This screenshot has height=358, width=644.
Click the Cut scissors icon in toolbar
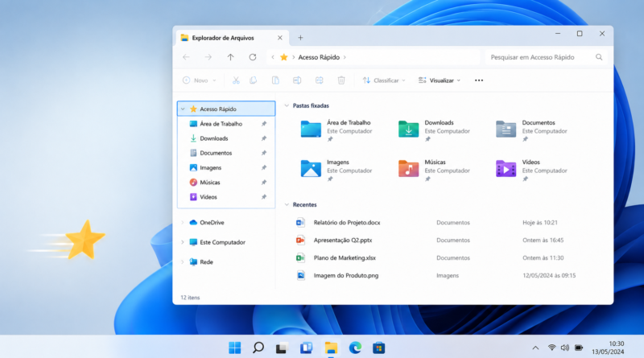[x=236, y=80]
